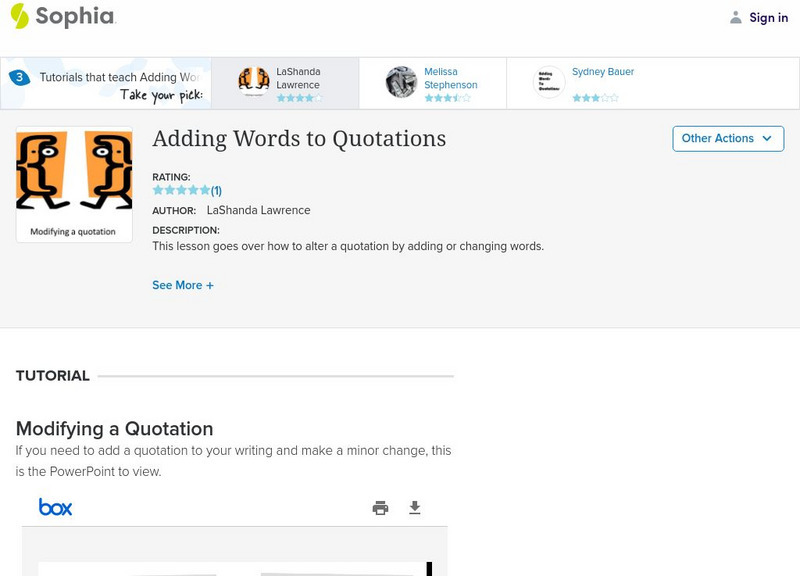Click Melissa Stephenson's avatar image
Screen dimensions: 800x576
click(x=401, y=82)
